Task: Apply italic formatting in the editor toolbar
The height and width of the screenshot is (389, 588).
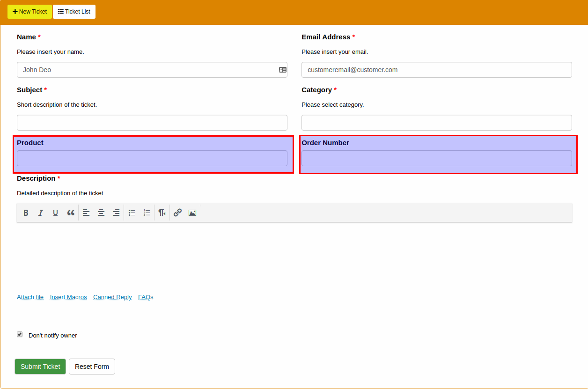Action: (x=41, y=213)
